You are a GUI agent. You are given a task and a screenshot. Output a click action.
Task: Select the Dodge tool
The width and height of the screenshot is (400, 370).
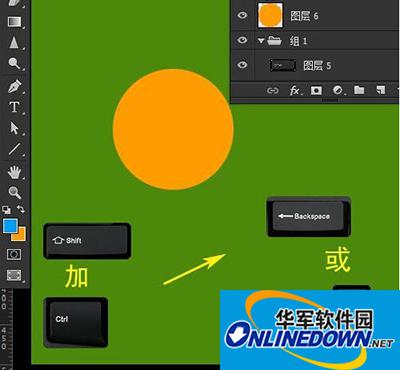coord(14,63)
